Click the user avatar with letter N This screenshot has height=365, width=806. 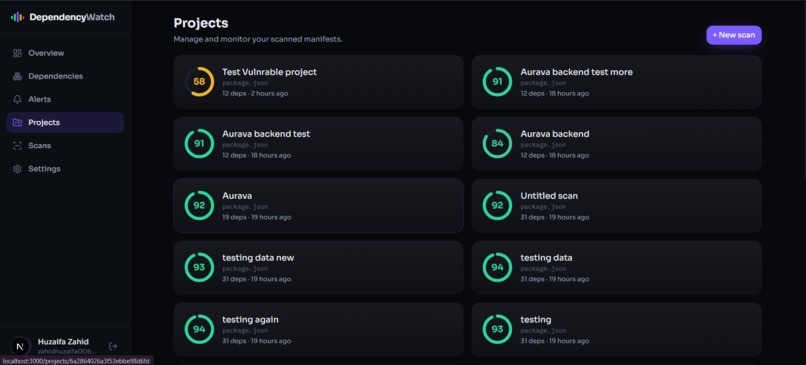(21, 346)
